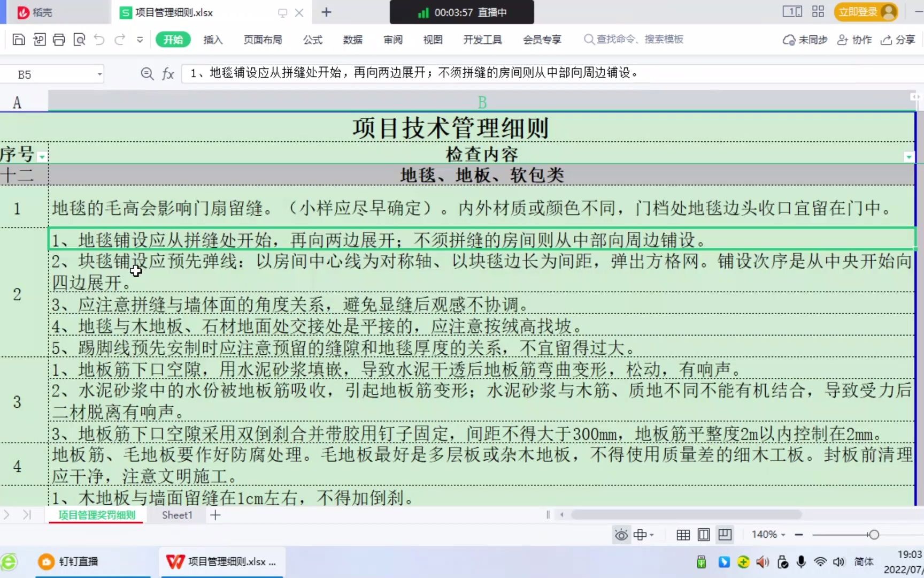Click the monitor icon on document tab
Screen dimensions: 924x578
(x=283, y=13)
